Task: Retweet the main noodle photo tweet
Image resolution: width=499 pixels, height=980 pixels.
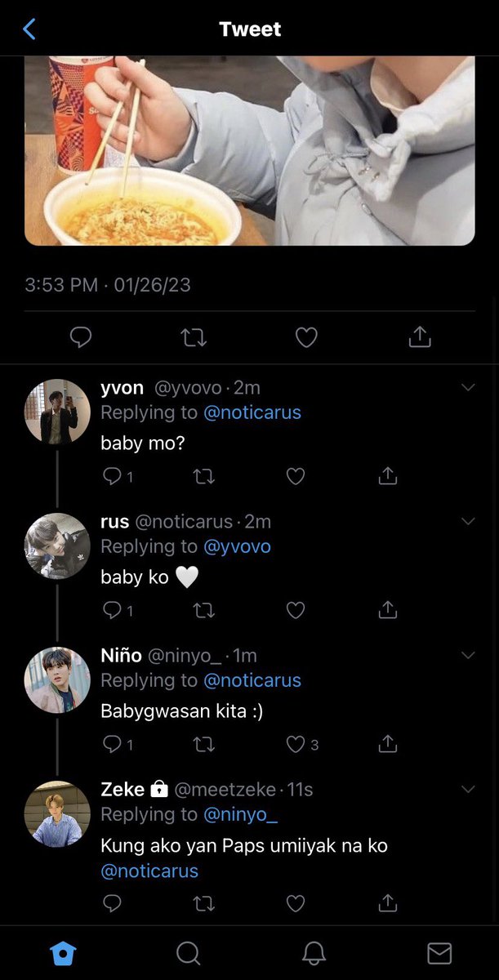Action: coord(194,336)
